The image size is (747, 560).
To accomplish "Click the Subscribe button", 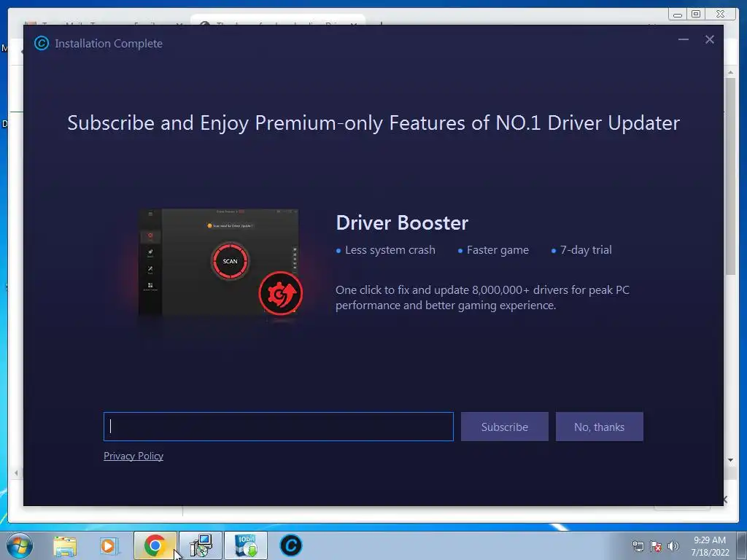I will (x=505, y=427).
